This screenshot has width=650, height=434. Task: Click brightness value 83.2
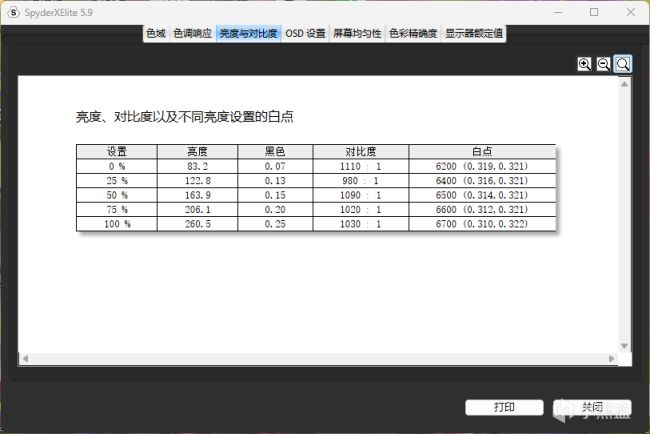click(x=197, y=166)
